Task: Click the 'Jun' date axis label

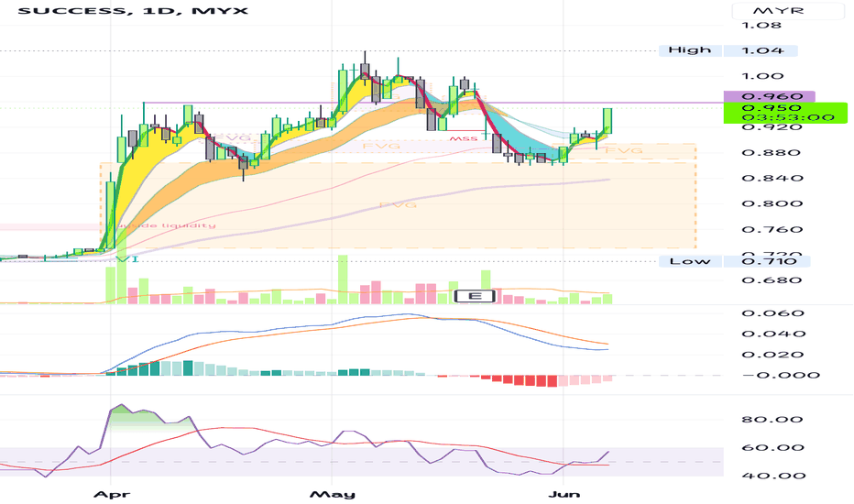Action: pyautogui.click(x=564, y=495)
